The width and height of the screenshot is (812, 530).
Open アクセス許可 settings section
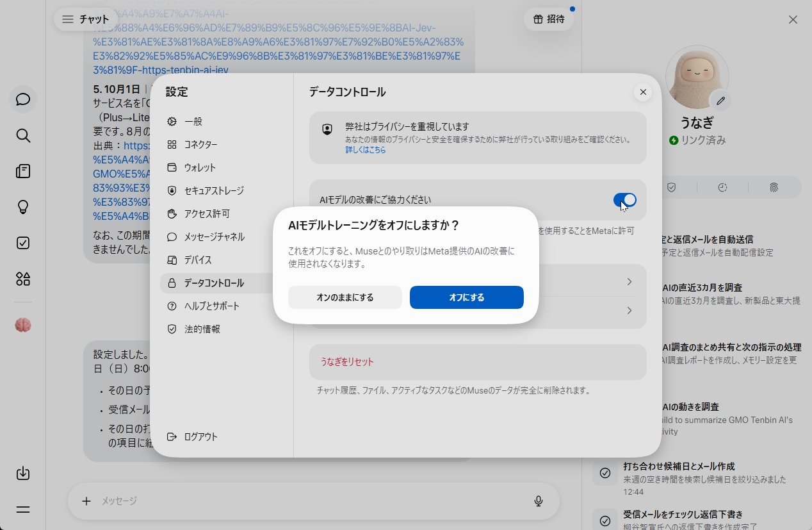(x=222, y=214)
